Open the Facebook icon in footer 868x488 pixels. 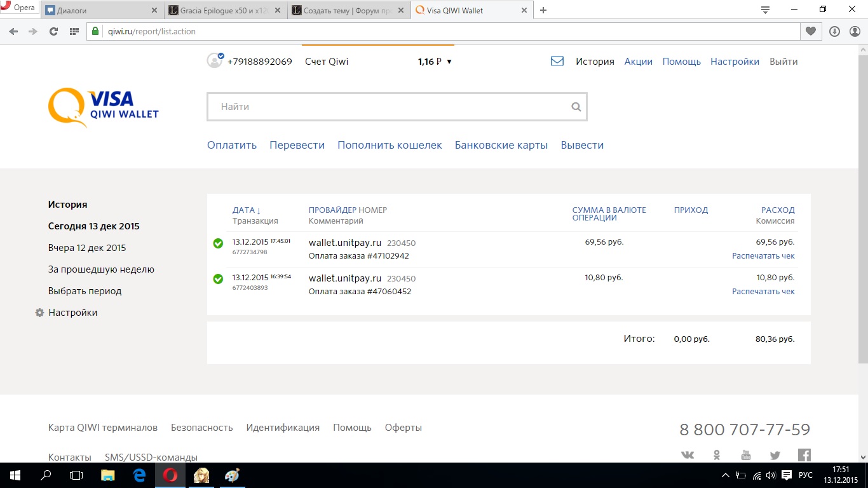pyautogui.click(x=804, y=455)
